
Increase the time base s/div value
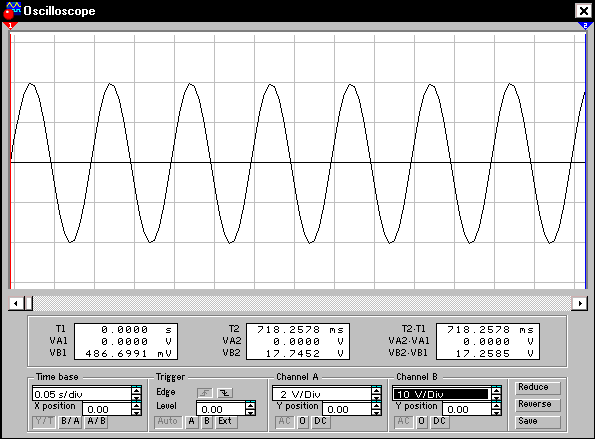(137, 390)
